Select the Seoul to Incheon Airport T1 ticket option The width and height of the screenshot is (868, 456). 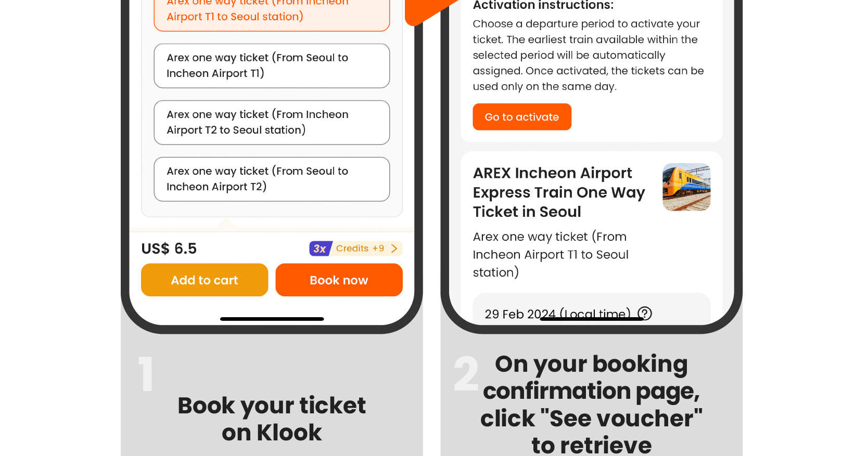coord(272,66)
